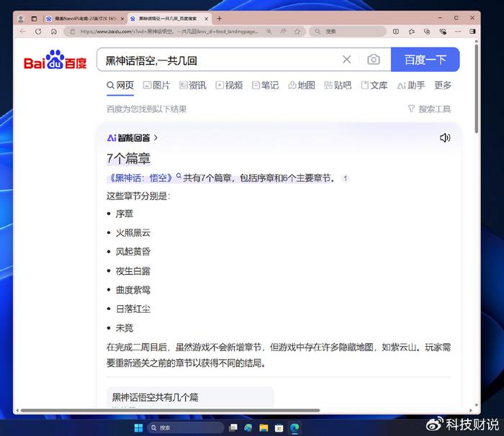Click the 火照黑云 list item
Screen dimensions: 504x436
click(x=133, y=233)
